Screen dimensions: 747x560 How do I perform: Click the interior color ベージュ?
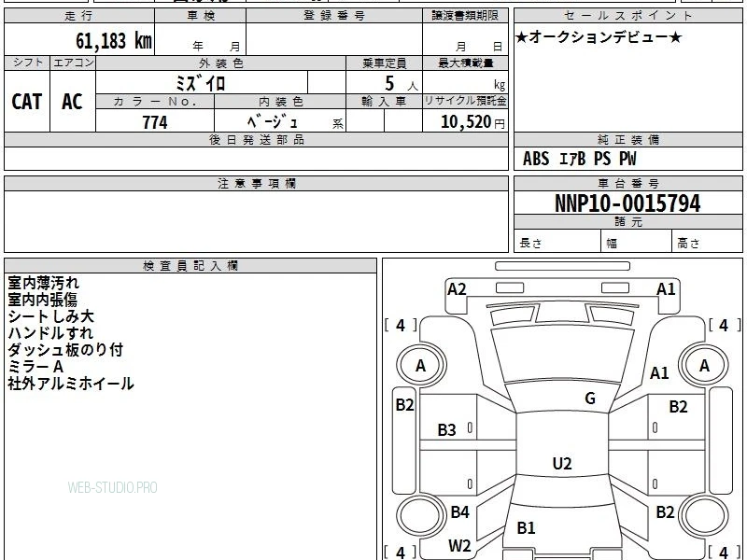(x=273, y=122)
